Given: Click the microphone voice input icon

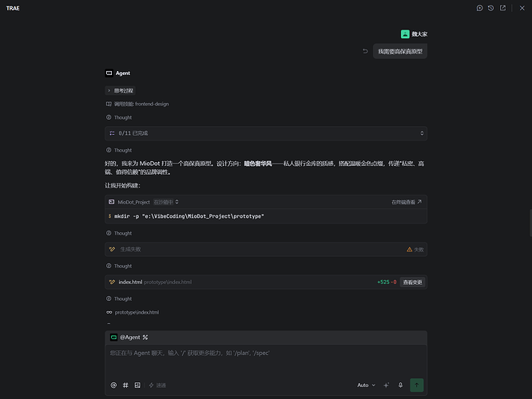Looking at the screenshot, I should point(400,385).
